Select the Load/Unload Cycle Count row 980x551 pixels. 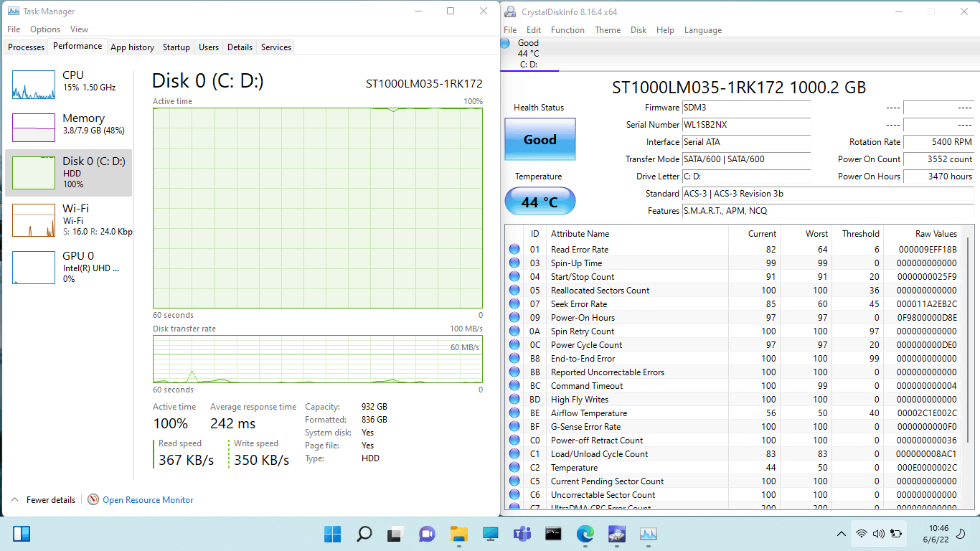tap(734, 454)
